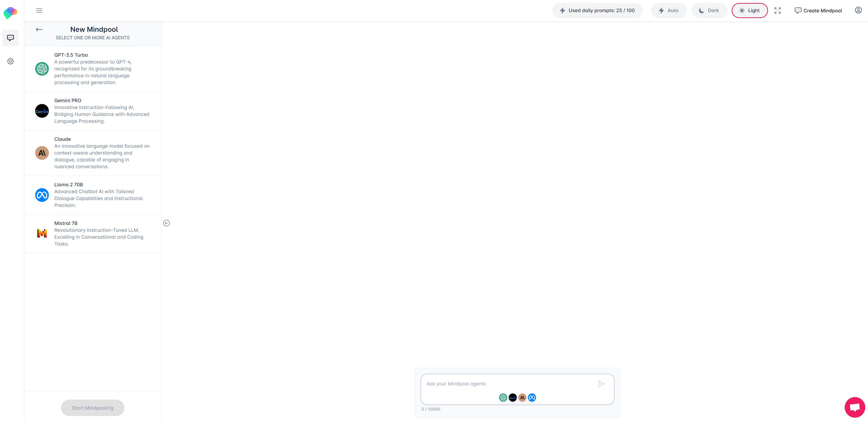Click the used daily prompts indicator
This screenshot has width=868, height=422.
point(597,11)
